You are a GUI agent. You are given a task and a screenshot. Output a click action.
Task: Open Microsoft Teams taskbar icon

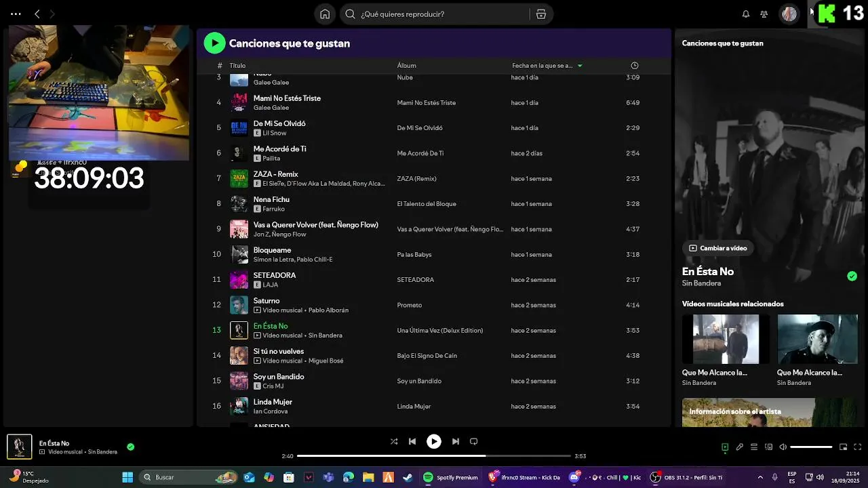tap(328, 477)
